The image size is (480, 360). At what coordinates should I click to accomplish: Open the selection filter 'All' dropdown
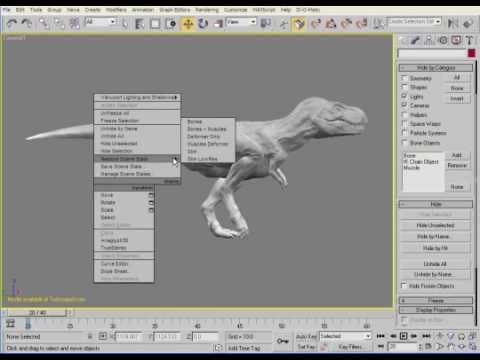coord(100,22)
